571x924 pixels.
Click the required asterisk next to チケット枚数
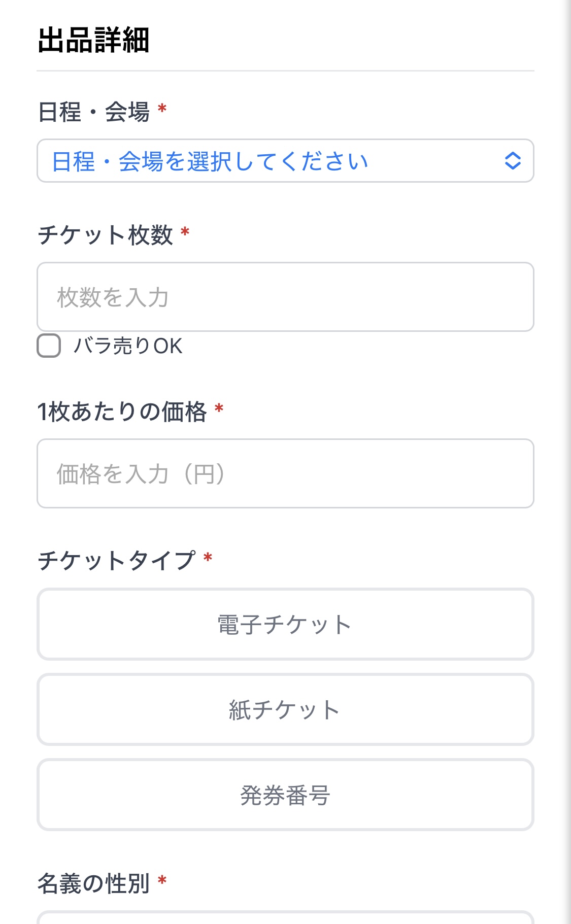[x=185, y=232]
